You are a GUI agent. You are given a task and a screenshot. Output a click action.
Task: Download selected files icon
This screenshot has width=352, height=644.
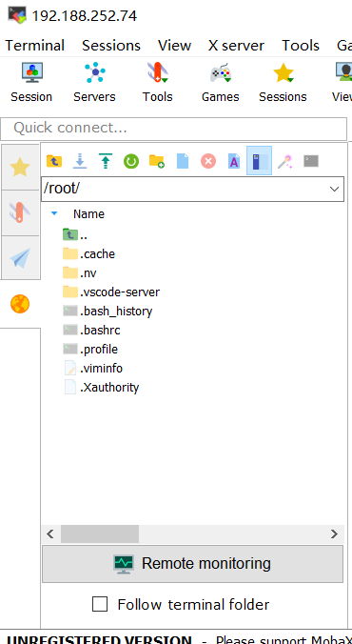(x=80, y=161)
